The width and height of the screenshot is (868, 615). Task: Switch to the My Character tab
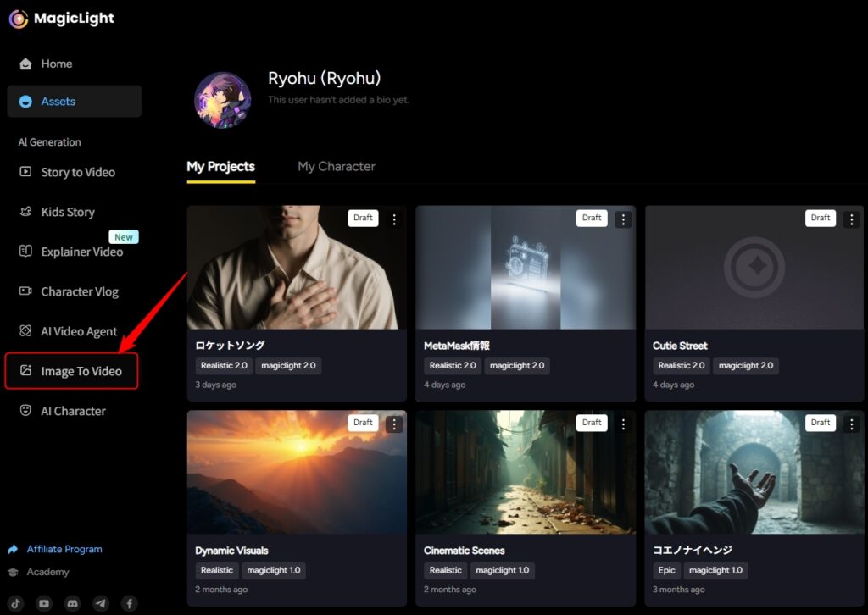(x=336, y=166)
